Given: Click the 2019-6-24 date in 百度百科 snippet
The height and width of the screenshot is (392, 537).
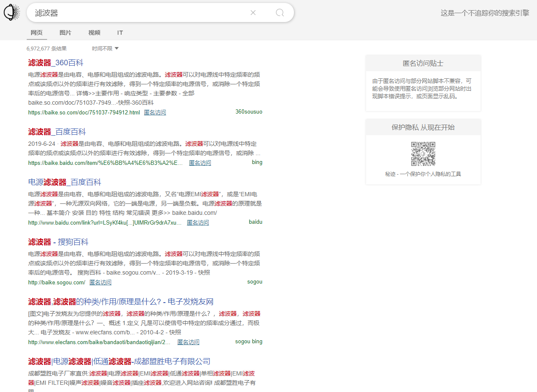Looking at the screenshot, I should point(42,144).
